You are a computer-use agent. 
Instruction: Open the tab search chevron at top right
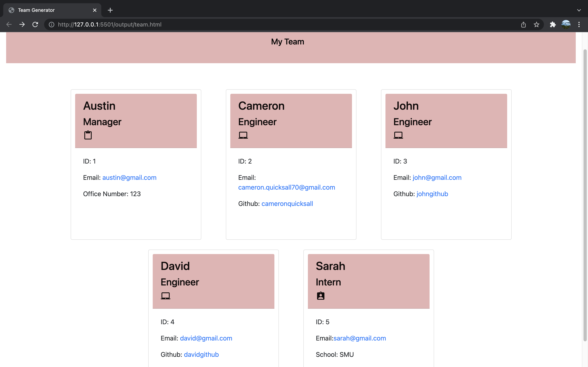(x=579, y=10)
